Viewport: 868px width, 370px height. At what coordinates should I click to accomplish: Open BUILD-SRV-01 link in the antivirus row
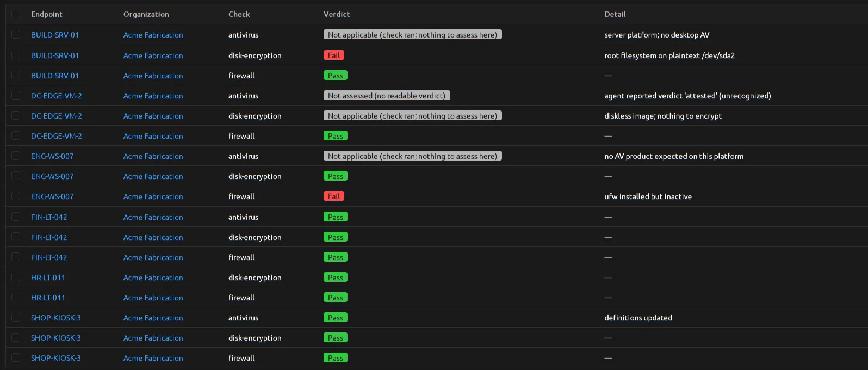(55, 35)
